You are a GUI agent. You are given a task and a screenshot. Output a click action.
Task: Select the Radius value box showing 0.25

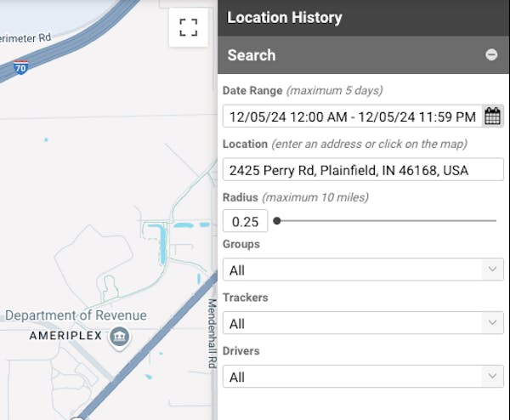pos(245,221)
